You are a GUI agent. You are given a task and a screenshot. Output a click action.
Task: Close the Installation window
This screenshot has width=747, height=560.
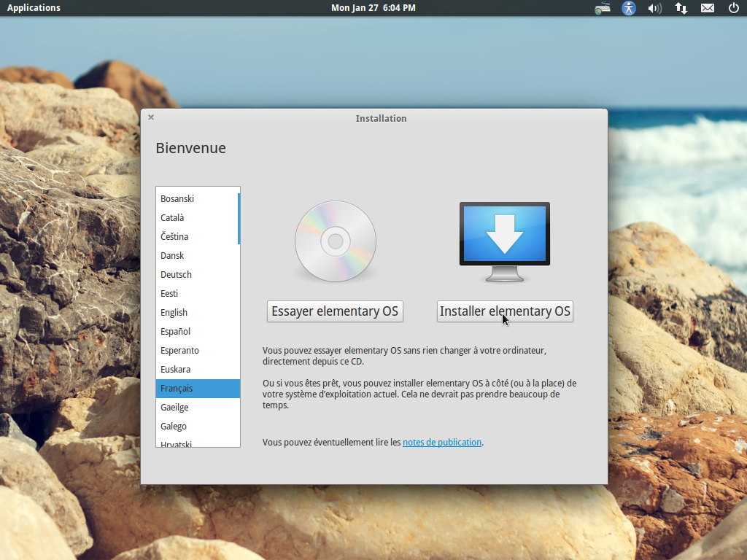[151, 117]
